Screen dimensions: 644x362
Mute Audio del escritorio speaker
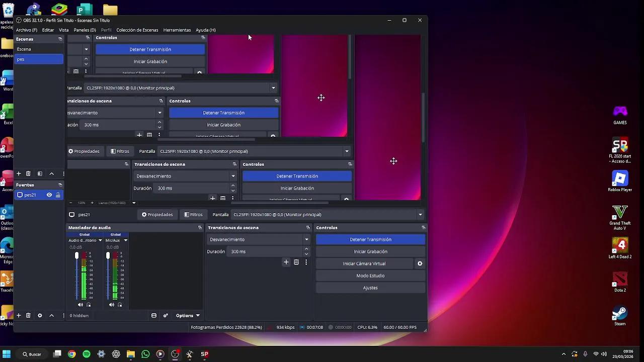click(80, 305)
